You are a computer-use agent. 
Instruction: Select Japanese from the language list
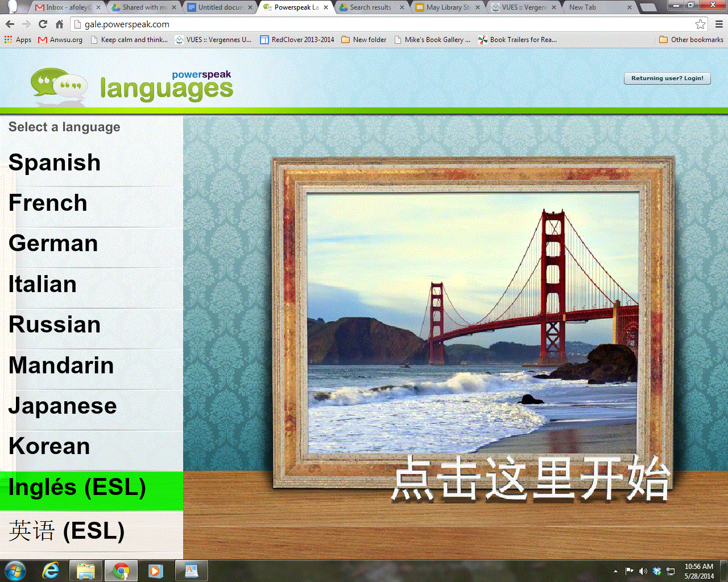coord(92,406)
